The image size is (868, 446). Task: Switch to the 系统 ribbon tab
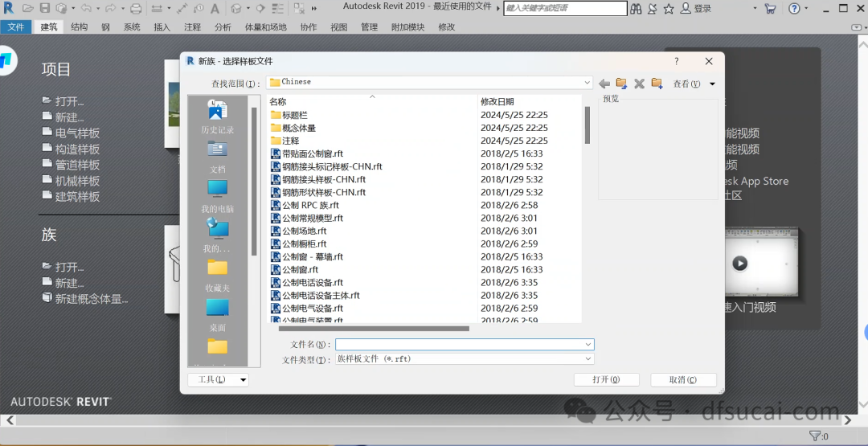pos(132,27)
